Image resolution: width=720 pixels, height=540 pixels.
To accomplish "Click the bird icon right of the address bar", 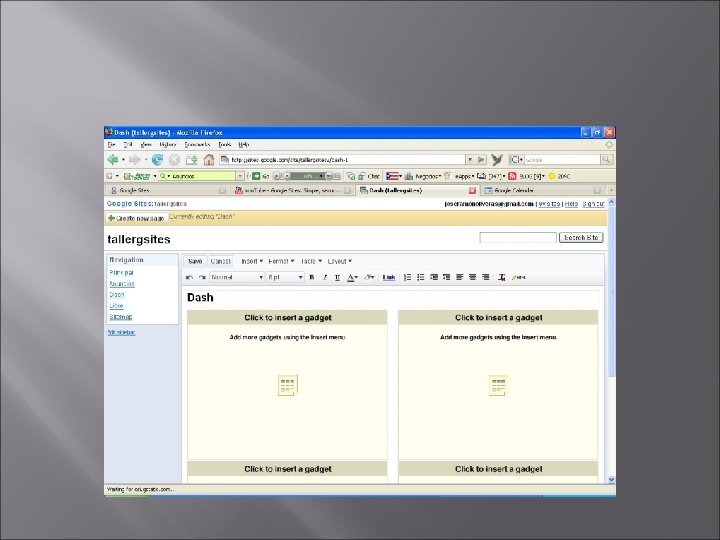I will pyautogui.click(x=497, y=160).
